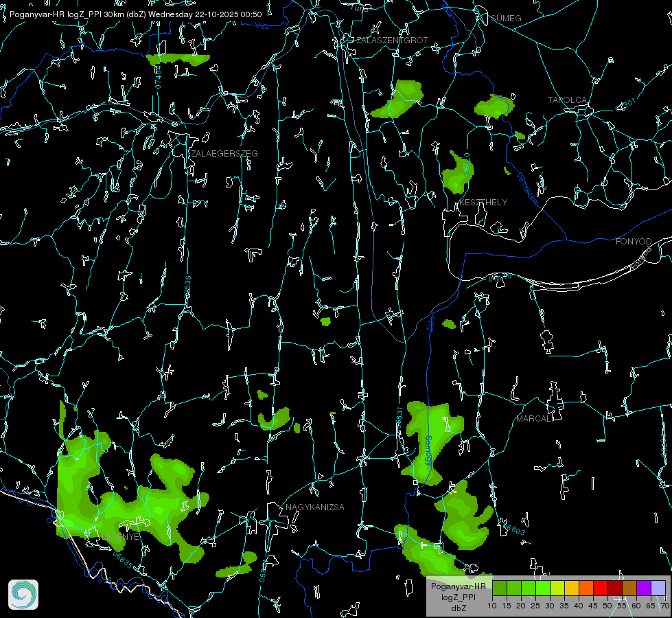This screenshot has height=618, width=672.
Task: Select the 65-70 dBZ lavender swatch
Action: pyautogui.click(x=658, y=588)
